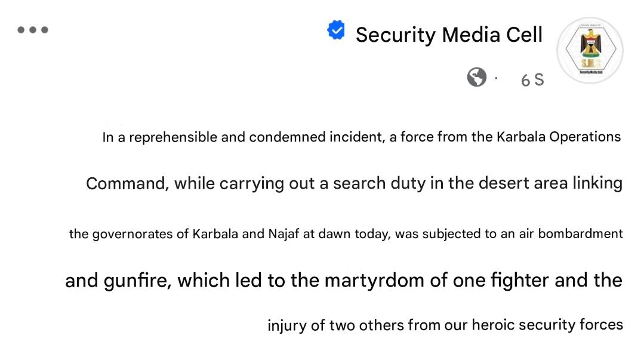Image resolution: width=644 pixels, height=357 pixels.
Task: Open the three-dots post options menu
Action: (33, 30)
